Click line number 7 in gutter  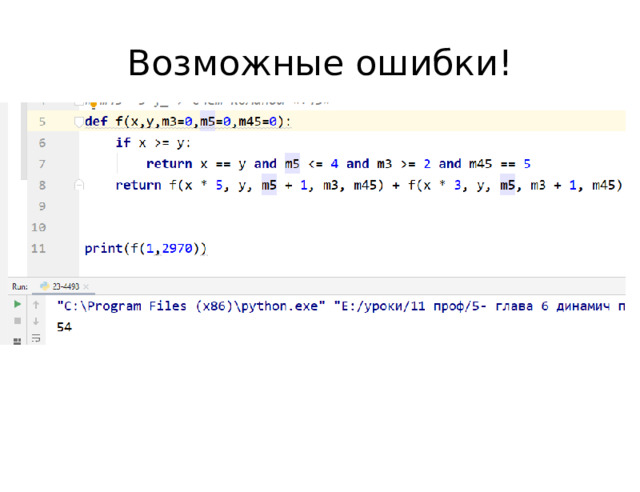tap(42, 164)
